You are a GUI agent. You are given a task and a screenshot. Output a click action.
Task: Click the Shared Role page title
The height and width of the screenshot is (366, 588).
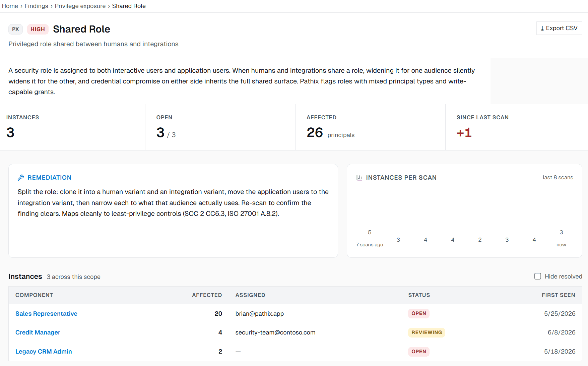coord(81,29)
